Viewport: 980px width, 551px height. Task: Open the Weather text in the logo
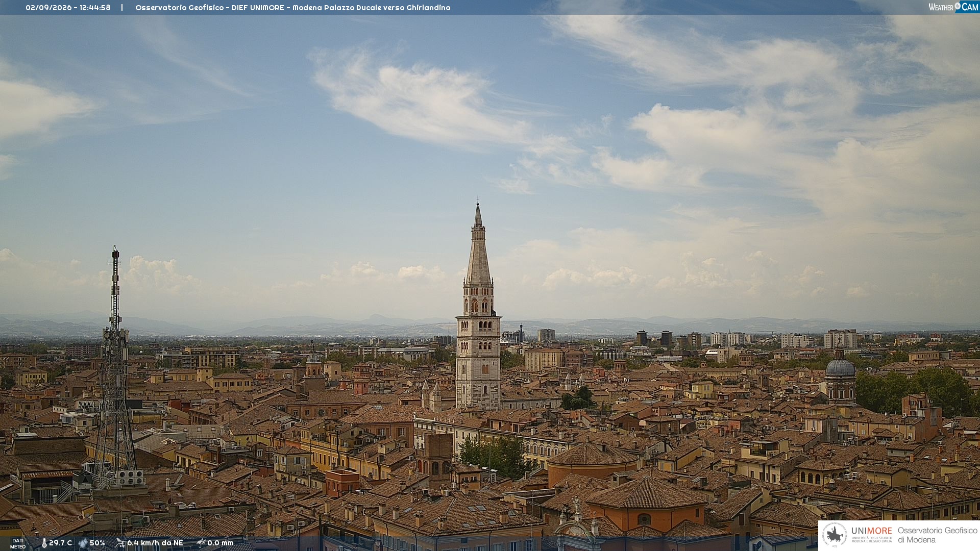point(941,7)
